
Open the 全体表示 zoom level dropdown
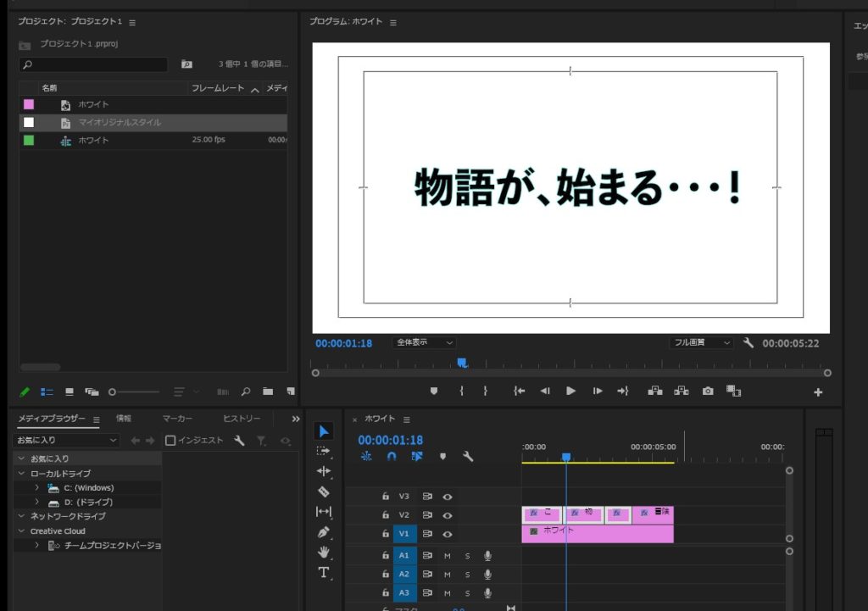pos(425,343)
